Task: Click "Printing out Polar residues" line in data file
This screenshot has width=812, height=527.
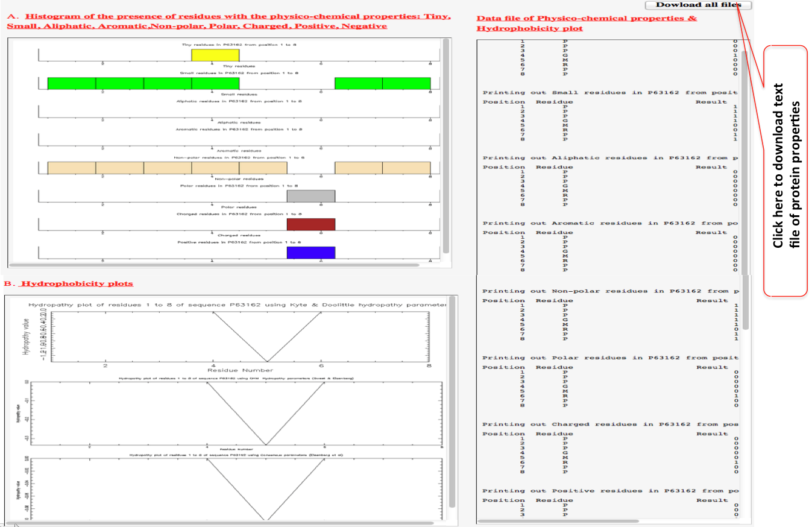Action: point(609,358)
